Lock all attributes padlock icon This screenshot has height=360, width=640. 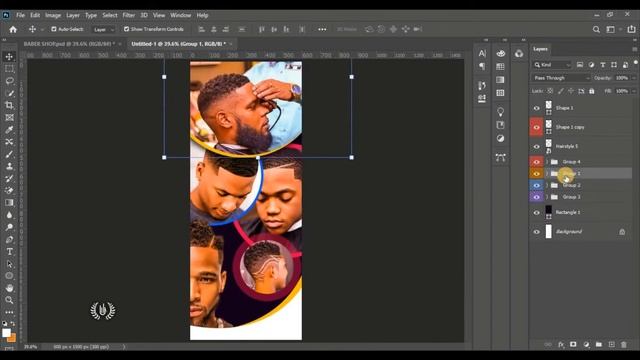click(x=591, y=91)
